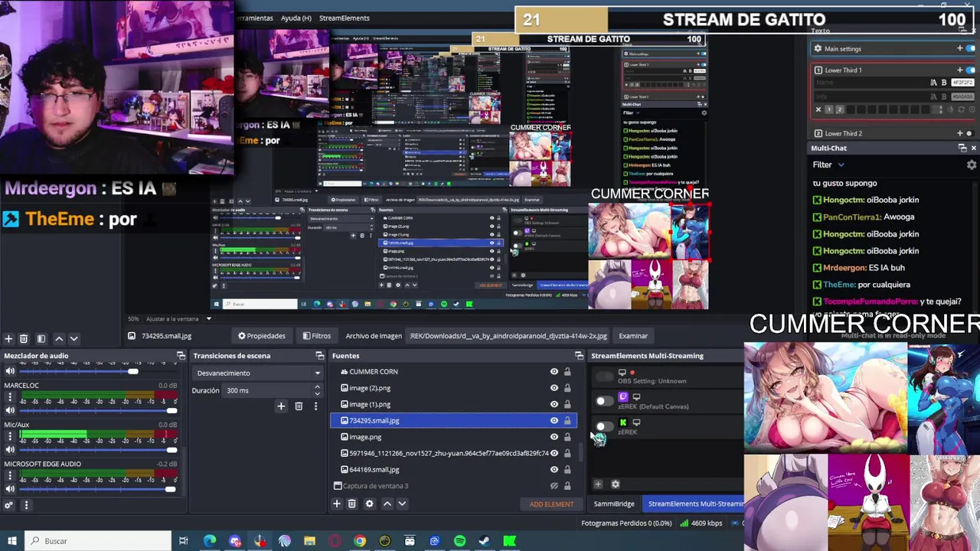Image resolution: width=980 pixels, height=551 pixels.
Task: Move the selected source up
Action: tap(387, 504)
